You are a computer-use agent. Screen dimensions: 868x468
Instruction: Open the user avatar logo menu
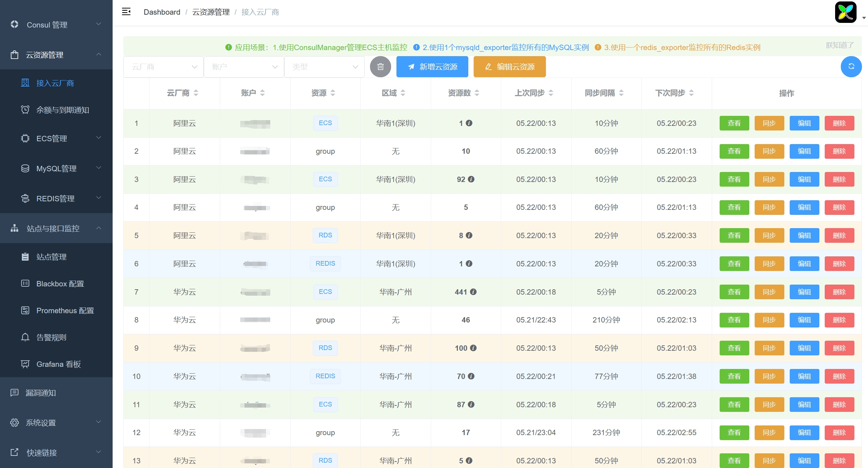point(845,12)
